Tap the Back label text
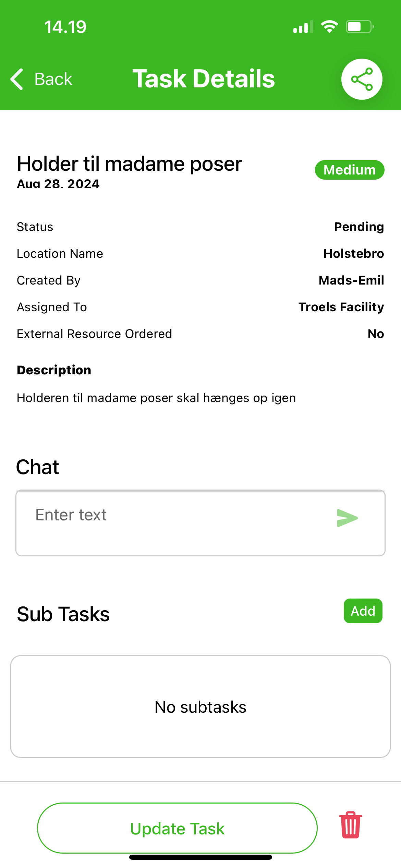The width and height of the screenshot is (401, 868). coord(53,79)
